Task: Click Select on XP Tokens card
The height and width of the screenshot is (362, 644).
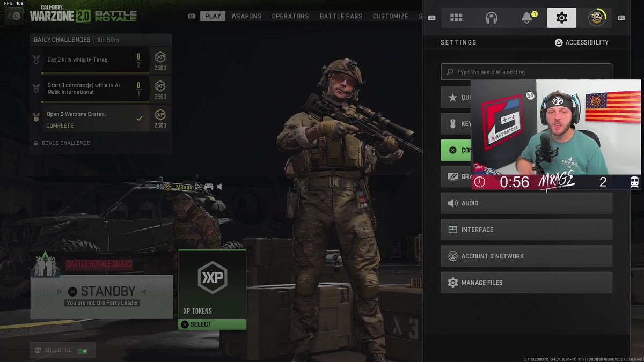Action: (x=213, y=324)
